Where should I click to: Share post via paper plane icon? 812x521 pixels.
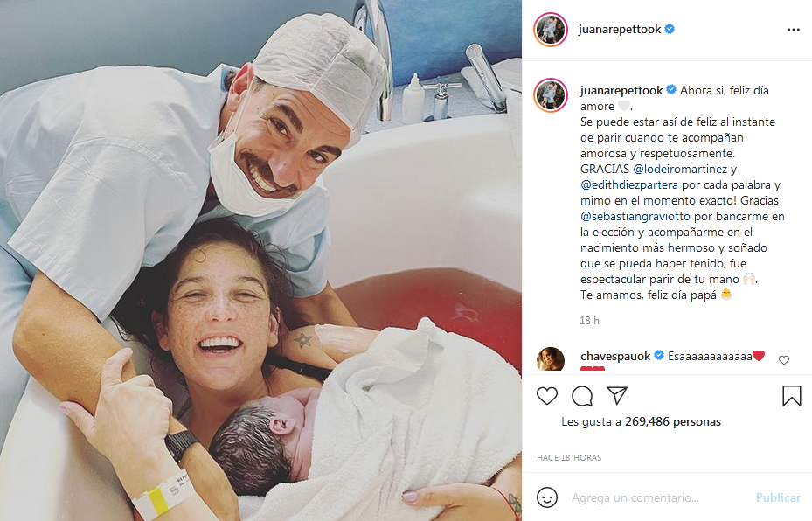click(x=617, y=396)
